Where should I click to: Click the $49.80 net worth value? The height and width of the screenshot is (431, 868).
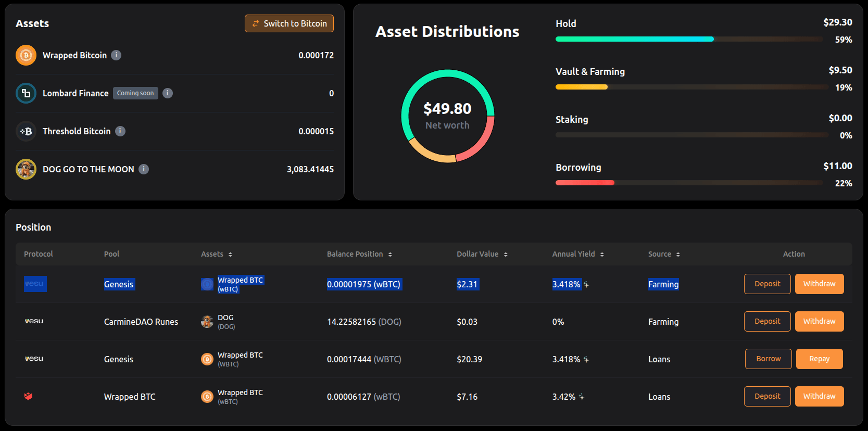[447, 108]
